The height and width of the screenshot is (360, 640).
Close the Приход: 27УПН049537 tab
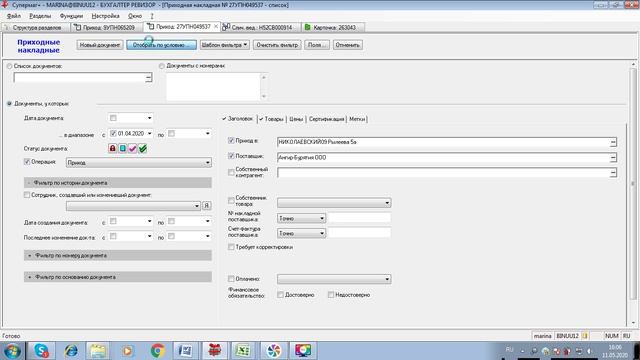pyautogui.click(x=216, y=27)
